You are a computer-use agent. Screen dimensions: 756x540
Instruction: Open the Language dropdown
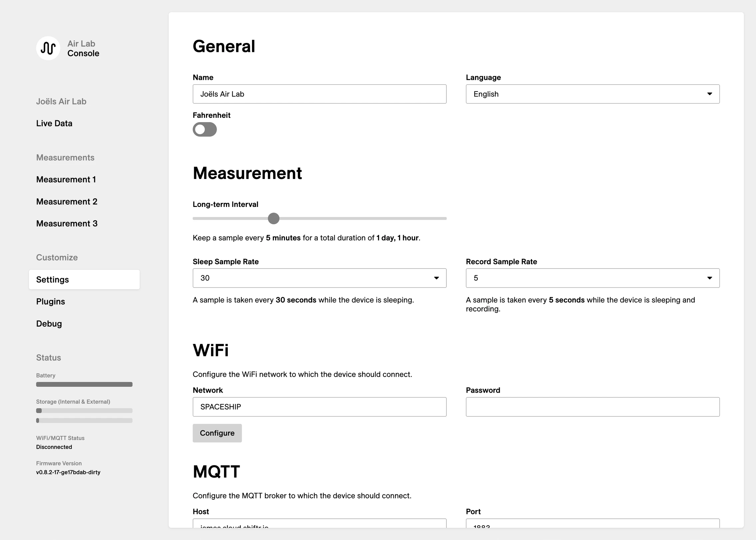(592, 94)
